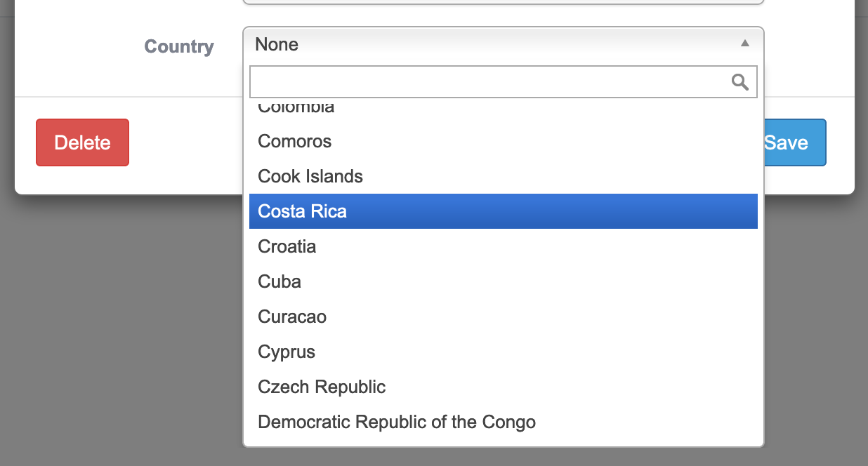The height and width of the screenshot is (466, 868).
Task: Choose Cook Islands in the dropdown list
Action: [x=310, y=176]
